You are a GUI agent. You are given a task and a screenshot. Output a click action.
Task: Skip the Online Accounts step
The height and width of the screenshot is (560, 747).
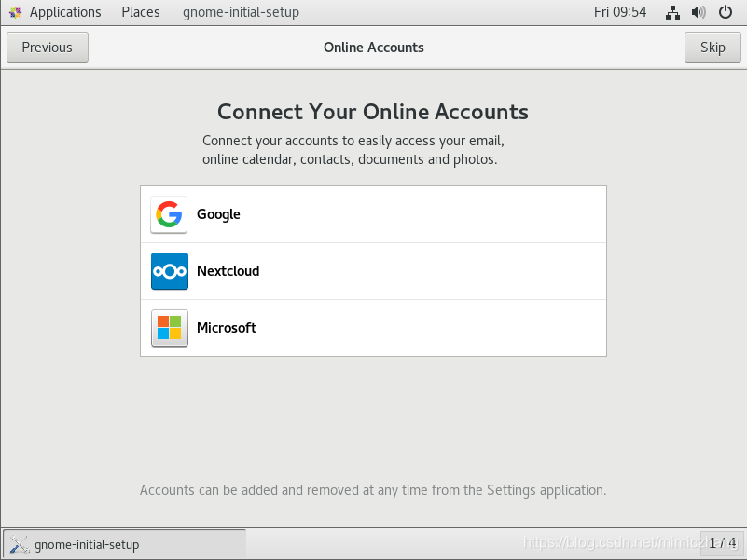pyautogui.click(x=712, y=48)
